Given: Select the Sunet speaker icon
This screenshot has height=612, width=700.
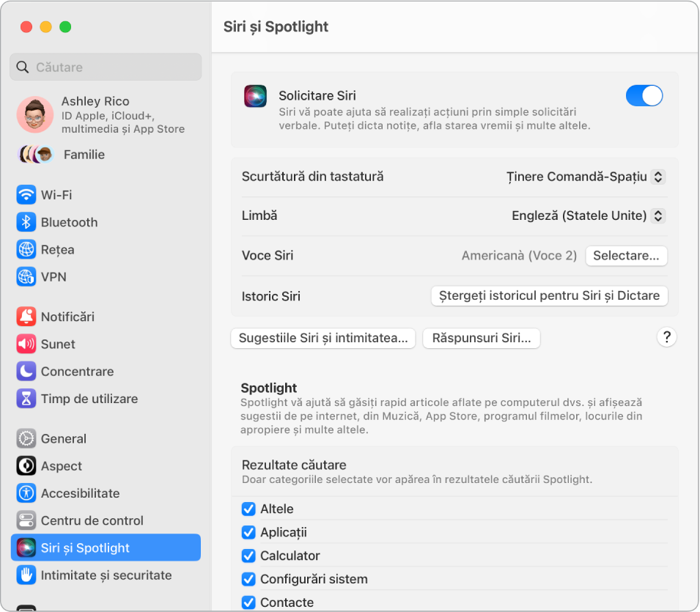Looking at the screenshot, I should point(26,344).
